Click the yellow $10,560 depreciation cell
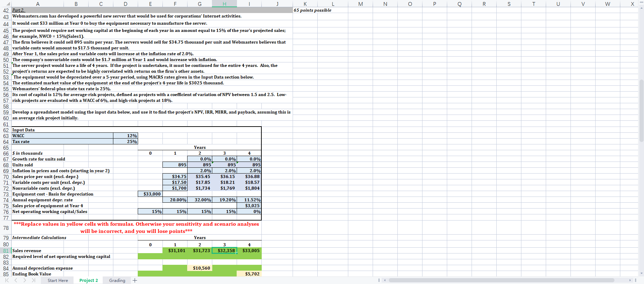The image size is (644, 284). (200, 268)
